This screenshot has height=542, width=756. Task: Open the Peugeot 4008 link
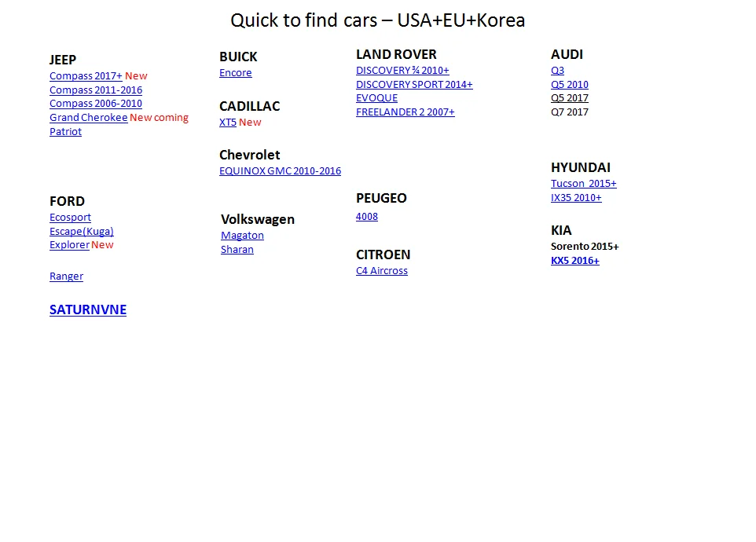366,217
